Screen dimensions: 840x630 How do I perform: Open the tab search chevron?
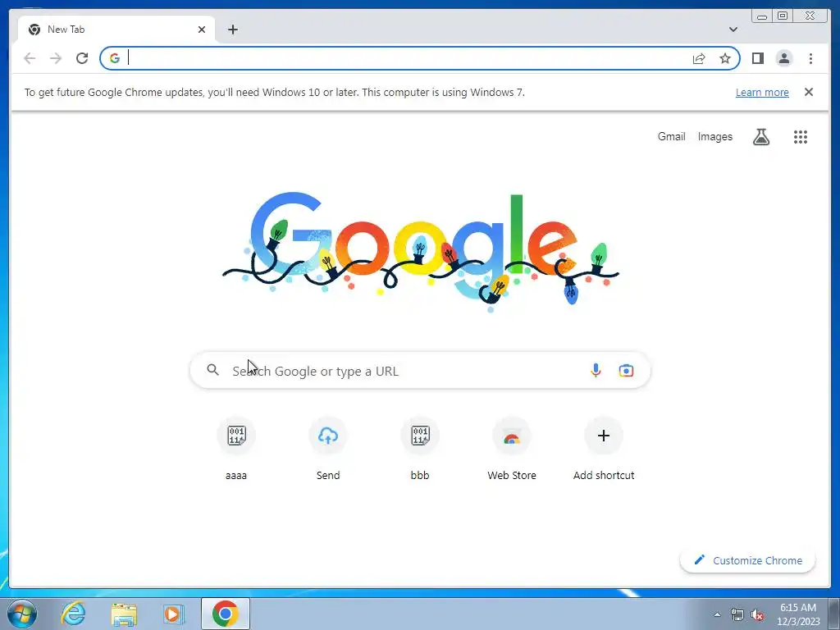(733, 30)
